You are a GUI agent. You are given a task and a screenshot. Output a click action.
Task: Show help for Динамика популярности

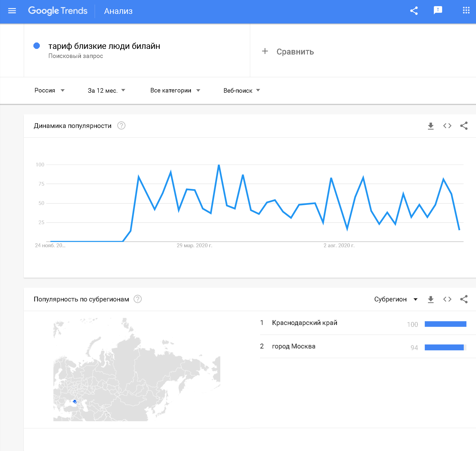[121, 126]
